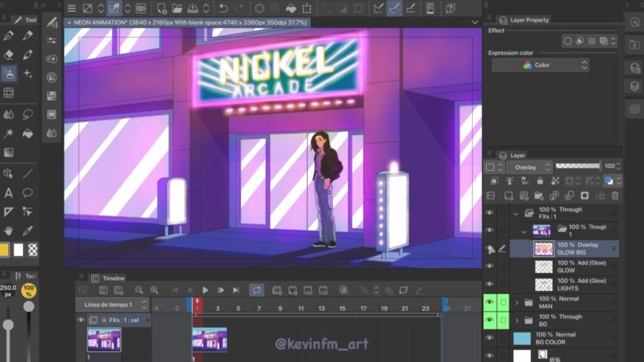Select the Eraser tool

pyautogui.click(x=9, y=55)
